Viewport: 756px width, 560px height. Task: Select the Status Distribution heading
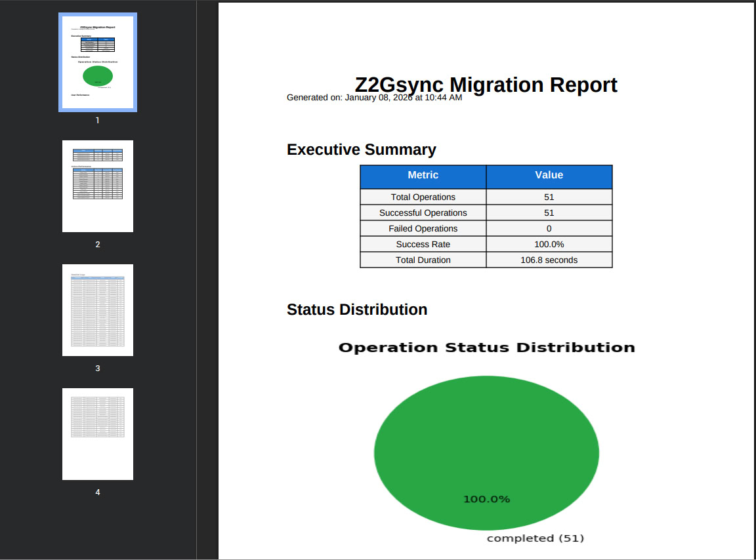point(357,310)
